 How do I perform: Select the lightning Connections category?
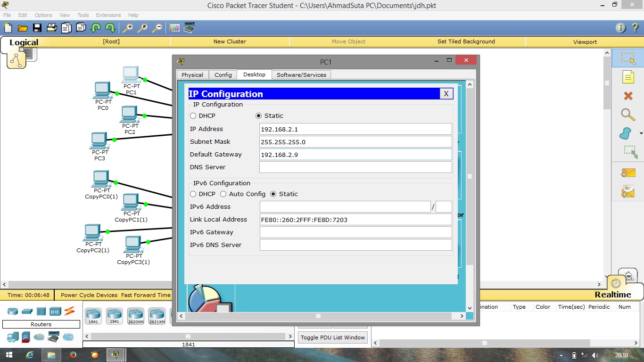[x=69, y=311]
